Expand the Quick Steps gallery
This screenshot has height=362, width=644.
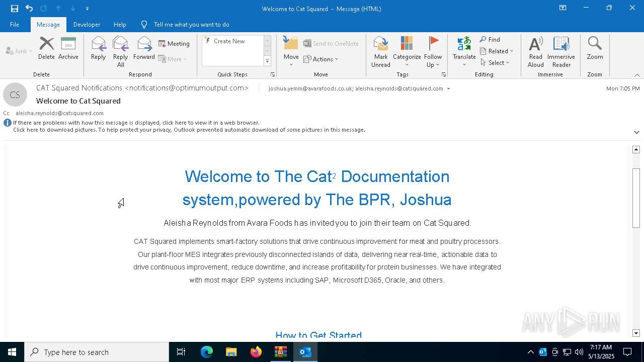[267, 61]
